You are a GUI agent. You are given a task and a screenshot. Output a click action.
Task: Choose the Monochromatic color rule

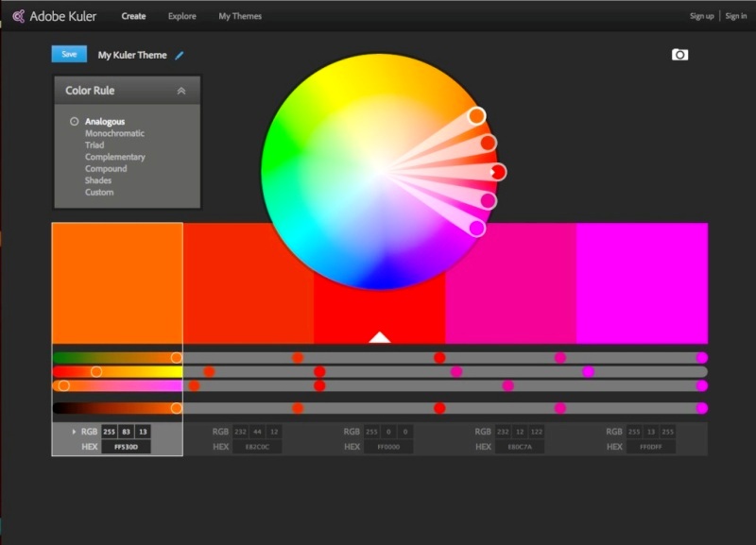click(x=114, y=133)
